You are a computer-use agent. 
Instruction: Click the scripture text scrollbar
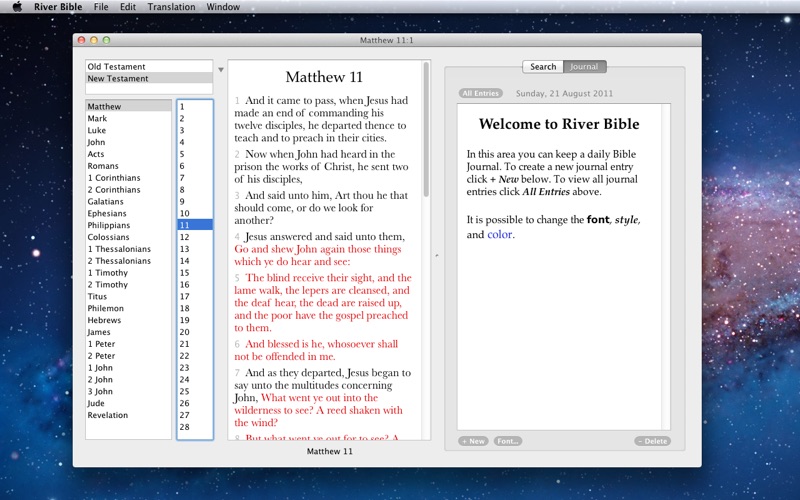[425, 130]
